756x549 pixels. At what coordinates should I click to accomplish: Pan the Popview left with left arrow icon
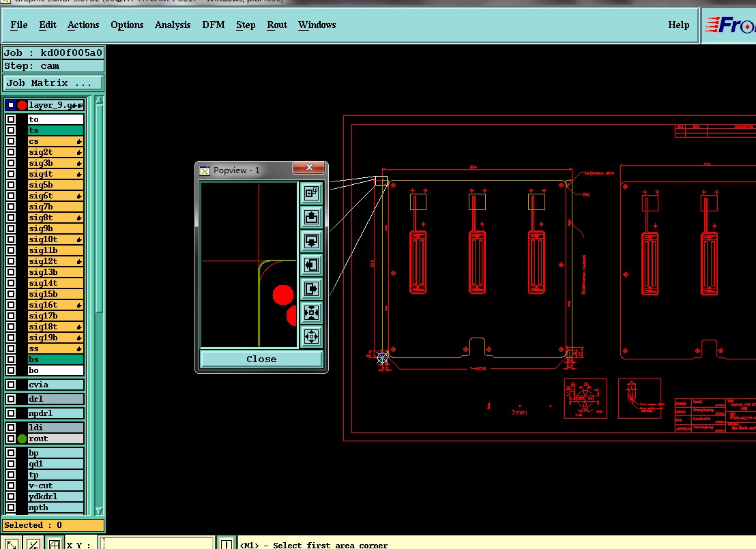[311, 265]
